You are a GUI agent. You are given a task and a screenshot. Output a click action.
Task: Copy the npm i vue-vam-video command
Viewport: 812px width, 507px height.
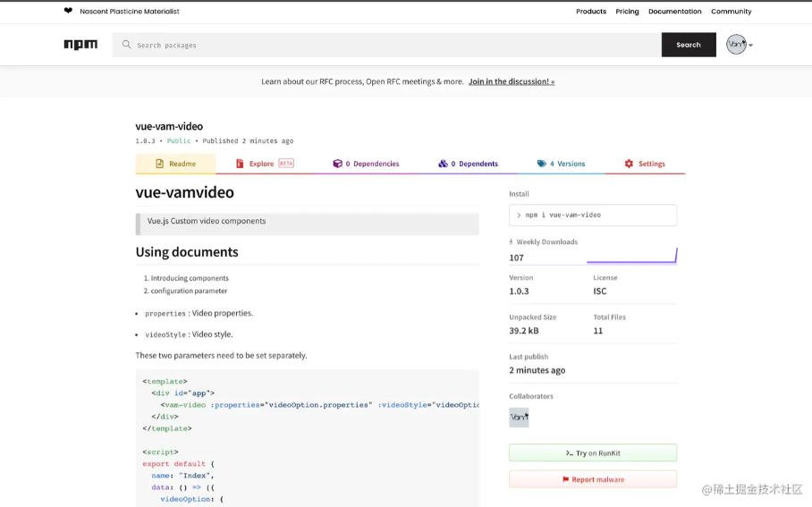(593, 215)
